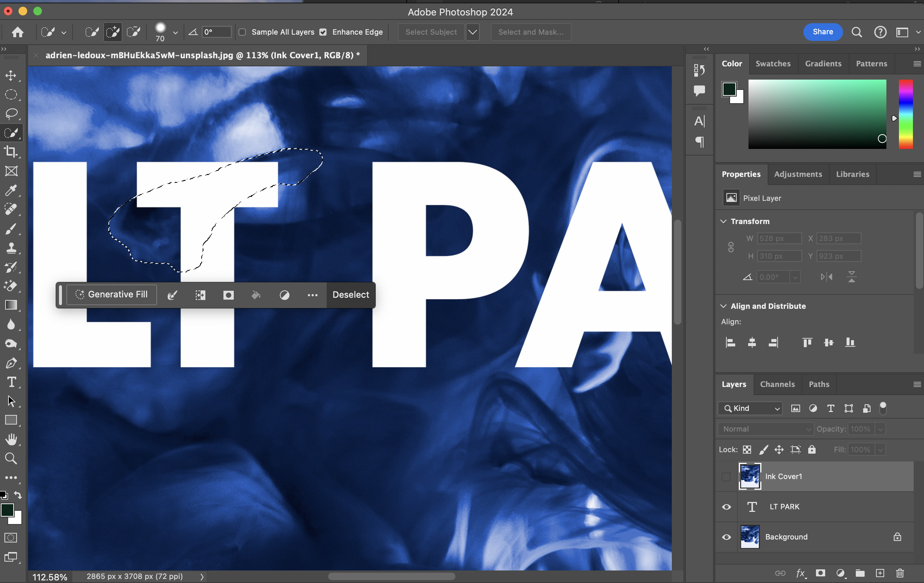Open the Swatches tab

[x=773, y=64]
